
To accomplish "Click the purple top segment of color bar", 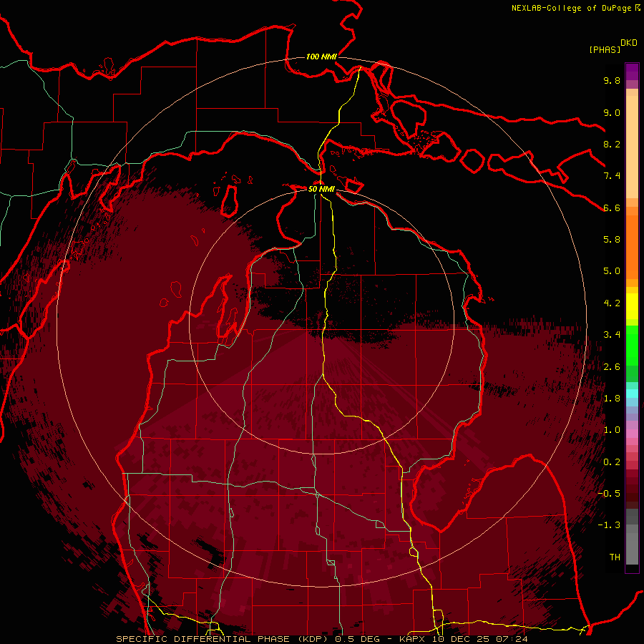I will click(x=632, y=72).
